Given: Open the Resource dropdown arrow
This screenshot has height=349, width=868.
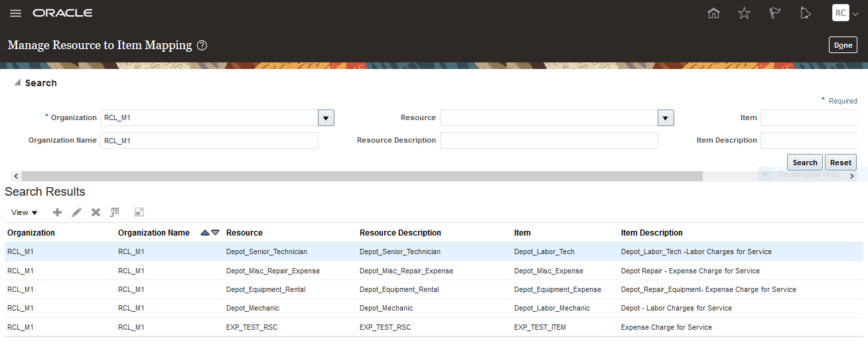Looking at the screenshot, I should pyautogui.click(x=666, y=118).
